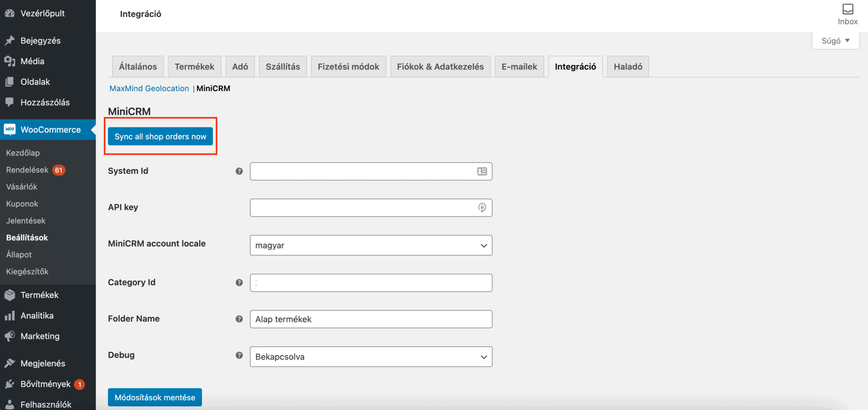Image resolution: width=868 pixels, height=410 pixels.
Task: Click the WooCommerce logo icon
Action: point(9,130)
